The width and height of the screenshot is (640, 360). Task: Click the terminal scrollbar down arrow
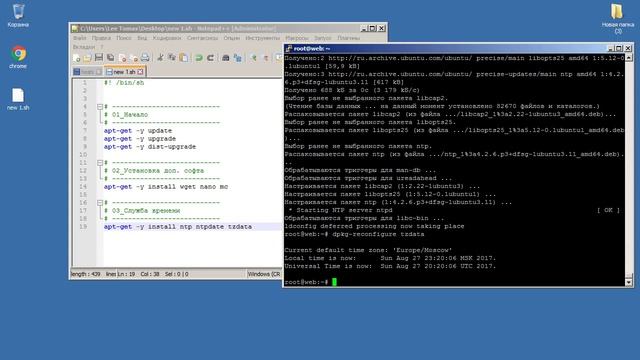(x=629, y=282)
